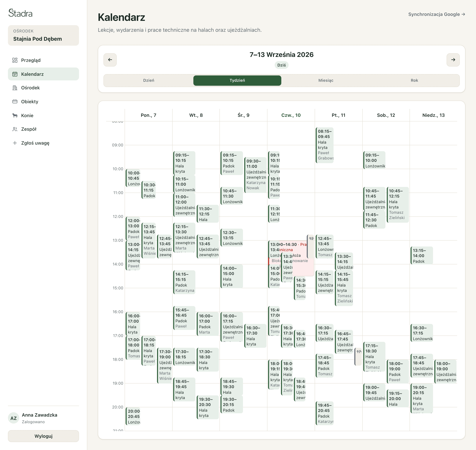Open Monday 16:00–17:00 Hala kryta event
The width and height of the screenshot is (476, 450).
coord(133,324)
